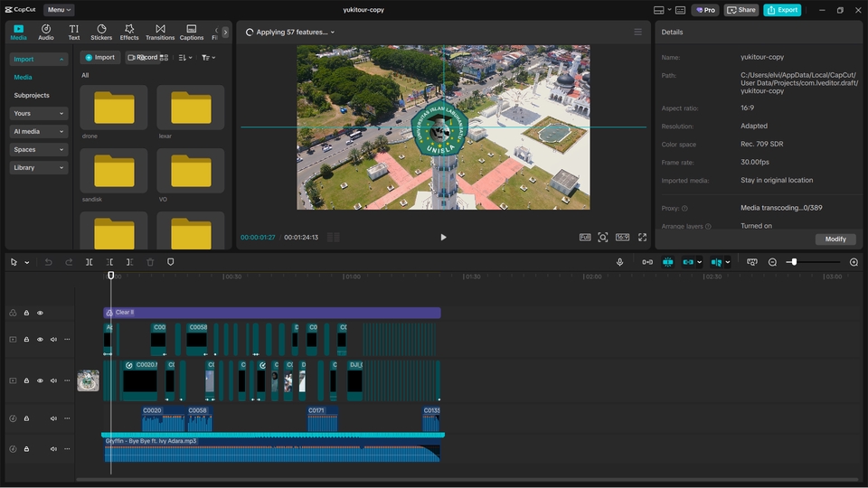This screenshot has width=868, height=488.
Task: Click the Redo arrow
Action: [69, 262]
